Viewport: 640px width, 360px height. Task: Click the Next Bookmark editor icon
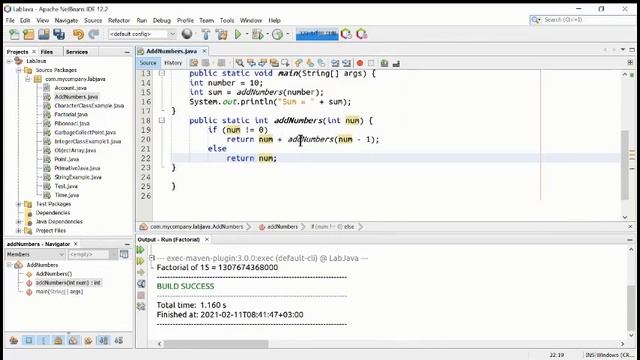[x=310, y=63]
